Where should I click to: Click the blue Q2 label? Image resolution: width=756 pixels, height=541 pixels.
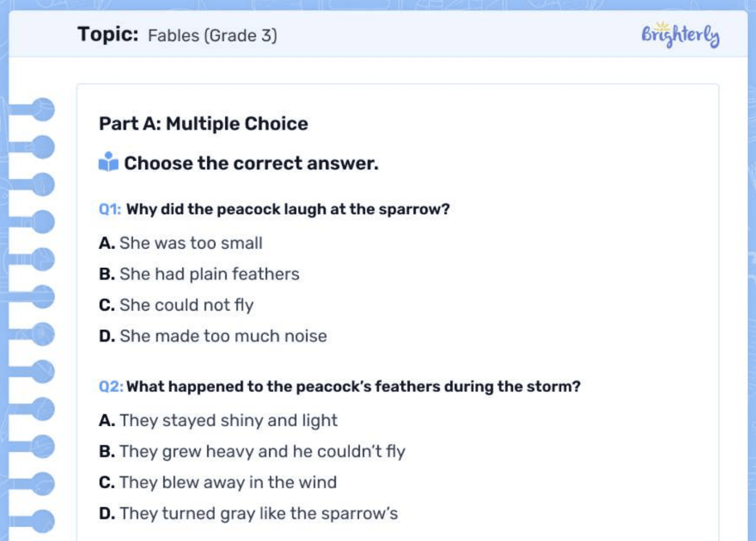point(110,386)
